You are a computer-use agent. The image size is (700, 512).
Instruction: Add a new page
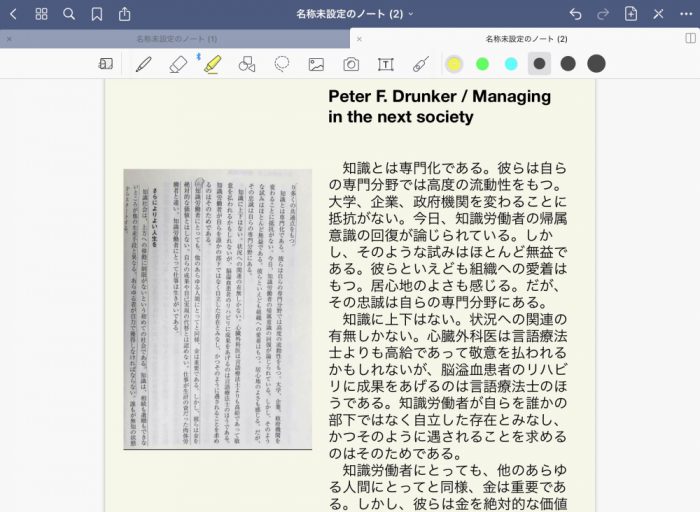630,14
